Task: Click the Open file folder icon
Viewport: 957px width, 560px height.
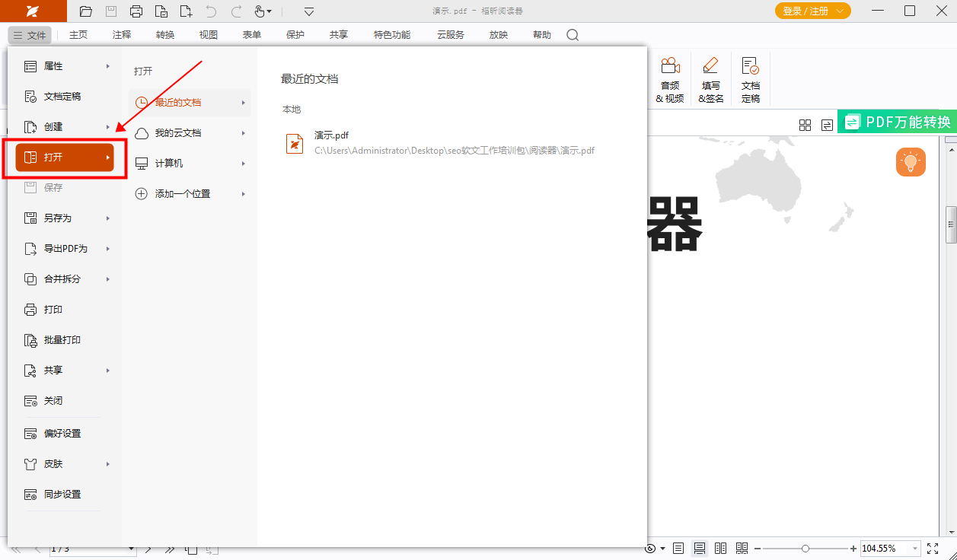Action: (85, 11)
